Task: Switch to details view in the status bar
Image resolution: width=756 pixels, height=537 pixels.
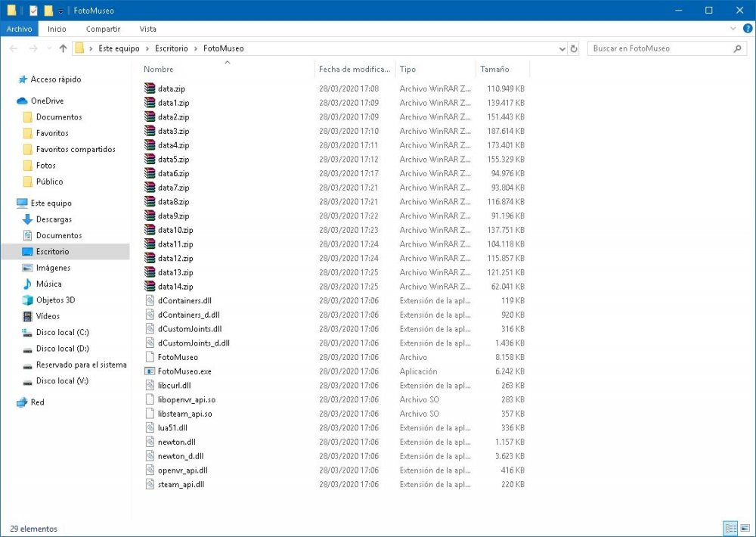Action: [730, 529]
